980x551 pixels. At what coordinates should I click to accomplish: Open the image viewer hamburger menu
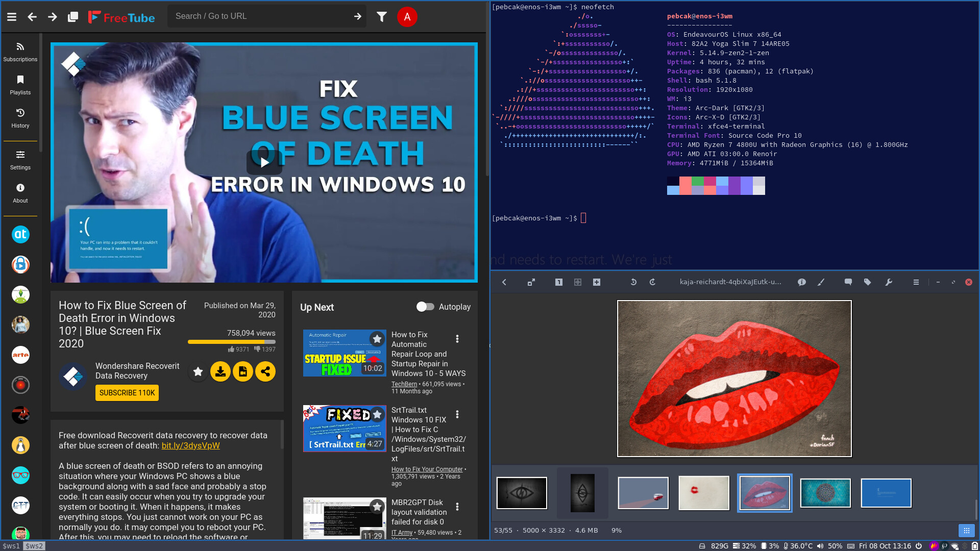pyautogui.click(x=916, y=282)
